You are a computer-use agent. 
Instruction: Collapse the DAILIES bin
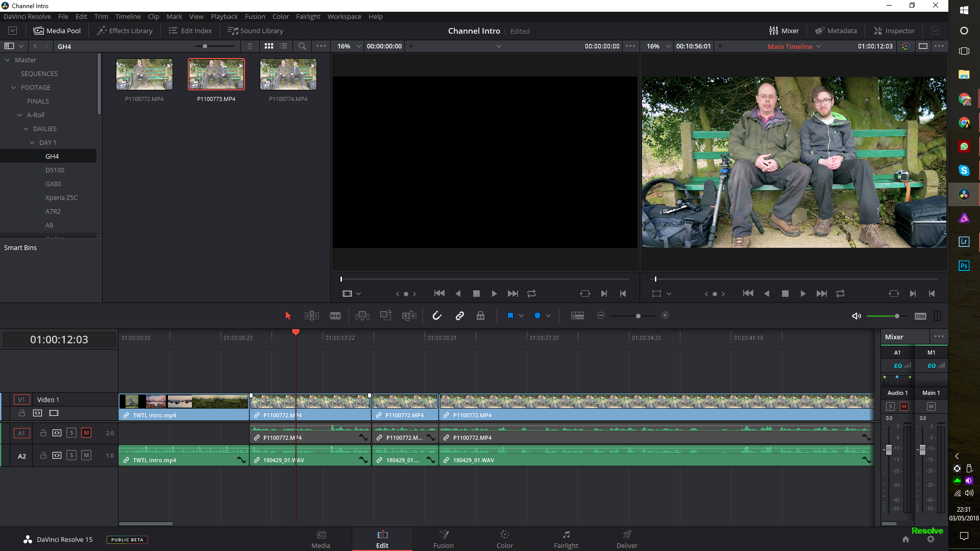tap(26, 129)
